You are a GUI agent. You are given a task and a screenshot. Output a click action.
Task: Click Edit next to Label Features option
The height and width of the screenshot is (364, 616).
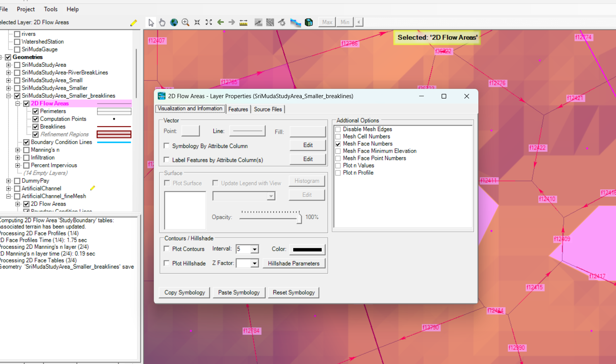(x=308, y=159)
